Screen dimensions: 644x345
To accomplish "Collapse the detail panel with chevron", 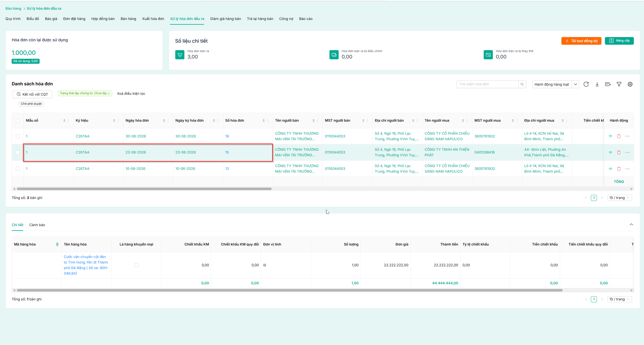I will click(x=631, y=224).
